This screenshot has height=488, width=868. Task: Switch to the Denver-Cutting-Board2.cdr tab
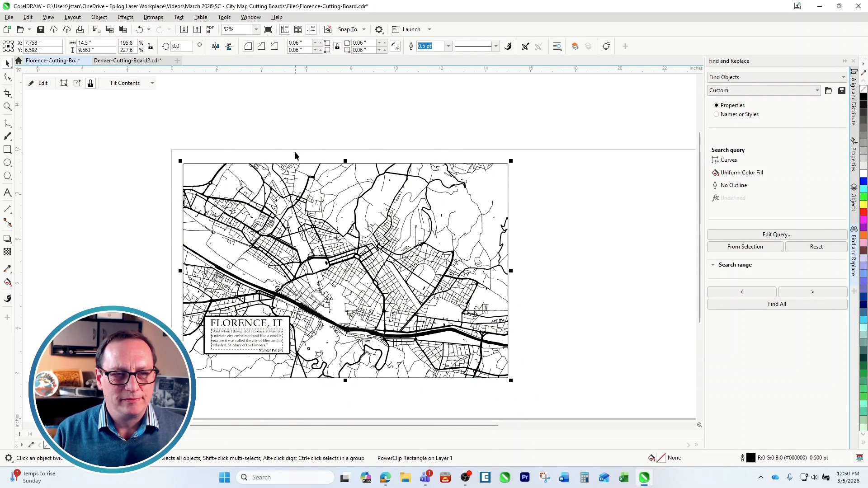click(x=127, y=60)
